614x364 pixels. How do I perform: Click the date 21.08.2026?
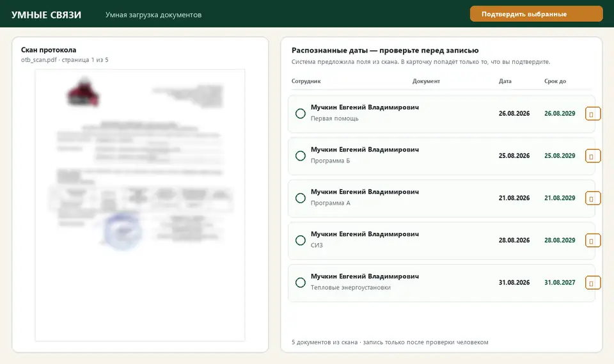click(514, 198)
